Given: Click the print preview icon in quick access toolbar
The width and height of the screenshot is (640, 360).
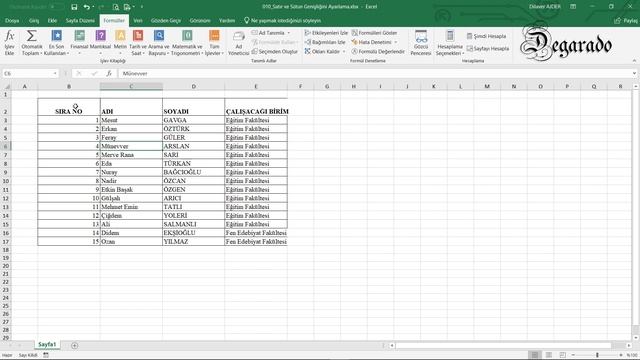Looking at the screenshot, I should [116, 7].
